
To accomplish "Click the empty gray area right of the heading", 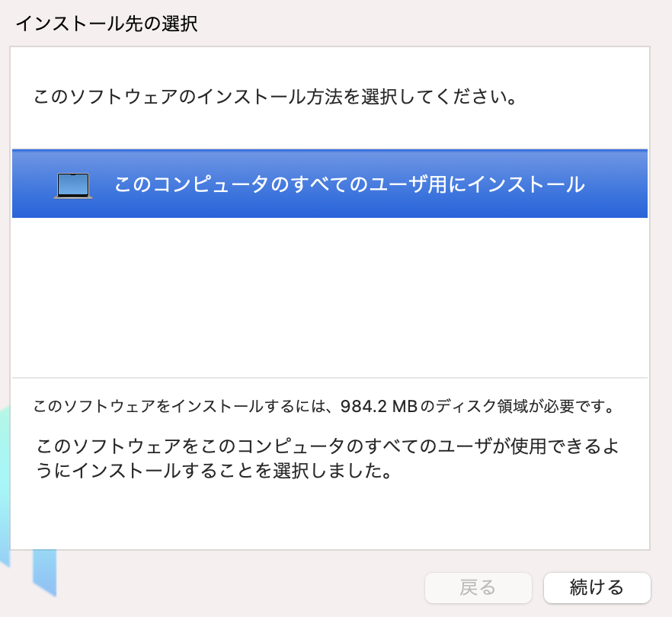I will coord(434,24).
